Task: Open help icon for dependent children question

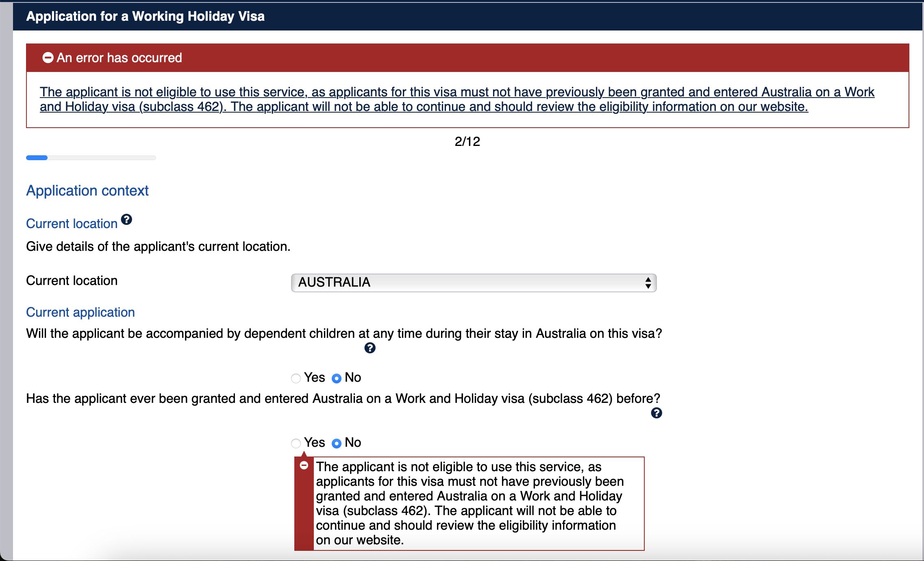Action: [370, 348]
